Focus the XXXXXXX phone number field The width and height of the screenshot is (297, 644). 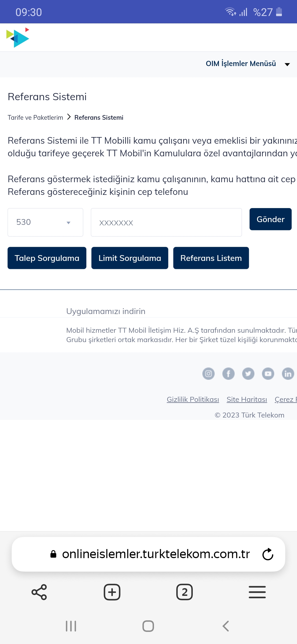pos(166,222)
